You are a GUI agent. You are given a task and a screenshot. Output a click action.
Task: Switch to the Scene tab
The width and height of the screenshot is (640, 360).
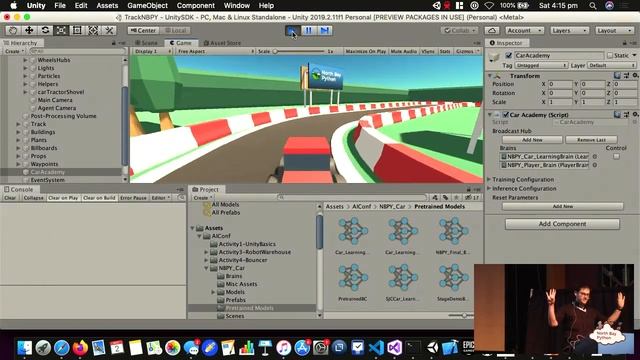coord(146,43)
